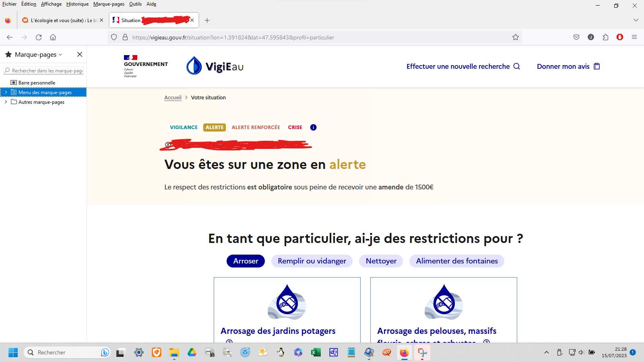Select the Arroser filter pill
The height and width of the screenshot is (362, 644).
[x=246, y=261]
